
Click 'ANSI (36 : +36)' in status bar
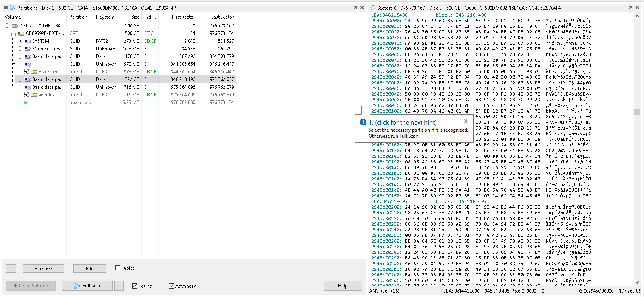click(x=384, y=291)
